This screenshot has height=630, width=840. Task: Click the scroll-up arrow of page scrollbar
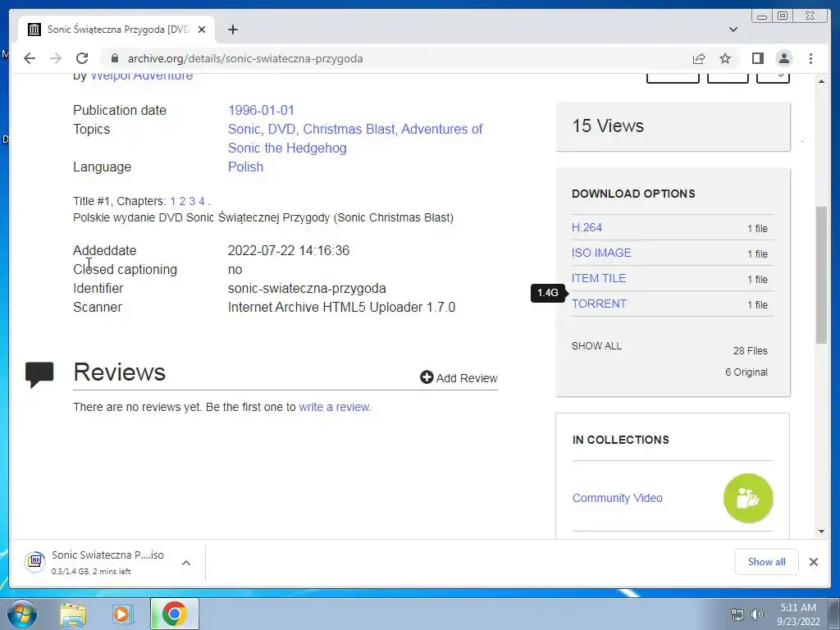pyautogui.click(x=821, y=81)
